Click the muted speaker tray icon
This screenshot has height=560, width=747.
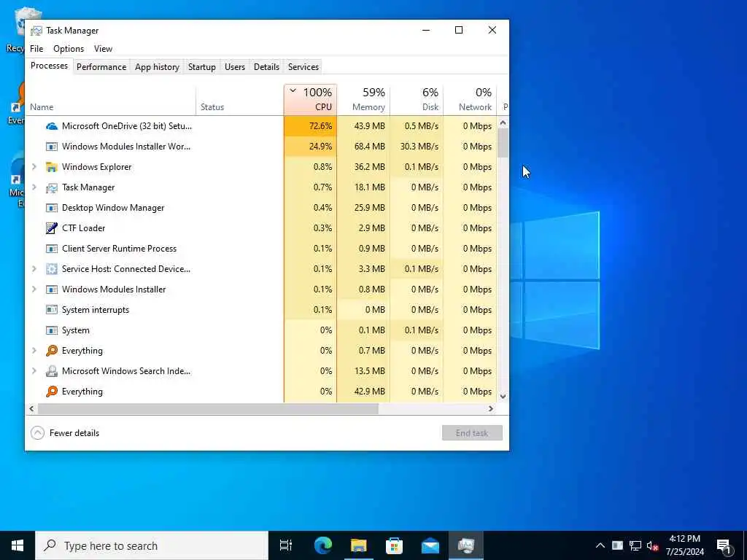653,545
